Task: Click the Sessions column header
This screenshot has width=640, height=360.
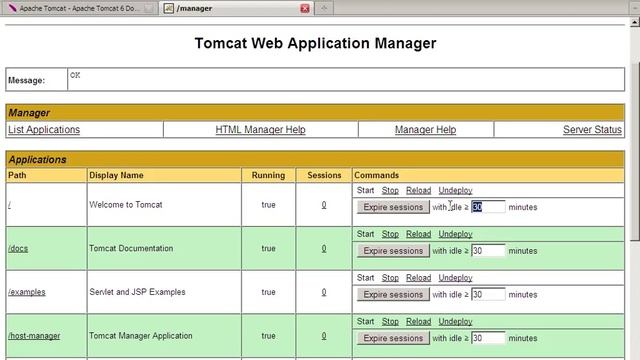Action: 324,175
